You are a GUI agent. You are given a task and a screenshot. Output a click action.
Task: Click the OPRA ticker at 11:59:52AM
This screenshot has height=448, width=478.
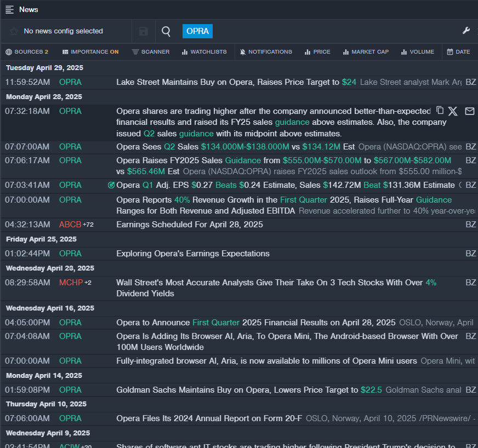70,82
